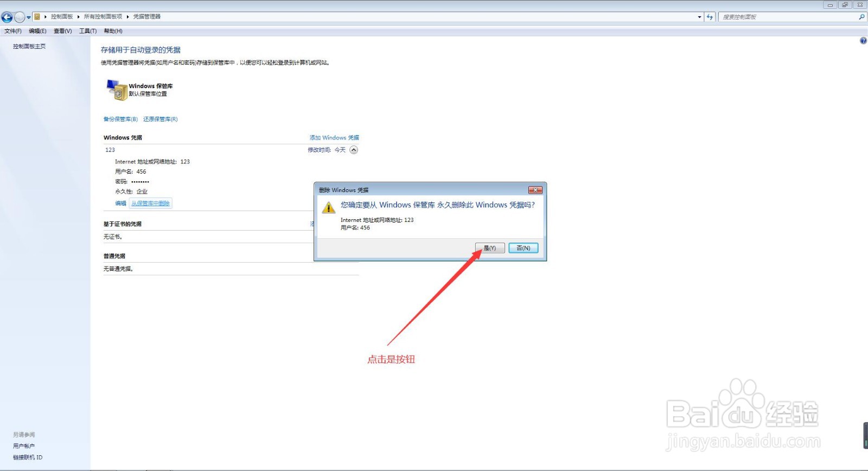Click the 无普通凭据。 text row
This screenshot has height=471, width=868.
pyautogui.click(x=118, y=269)
